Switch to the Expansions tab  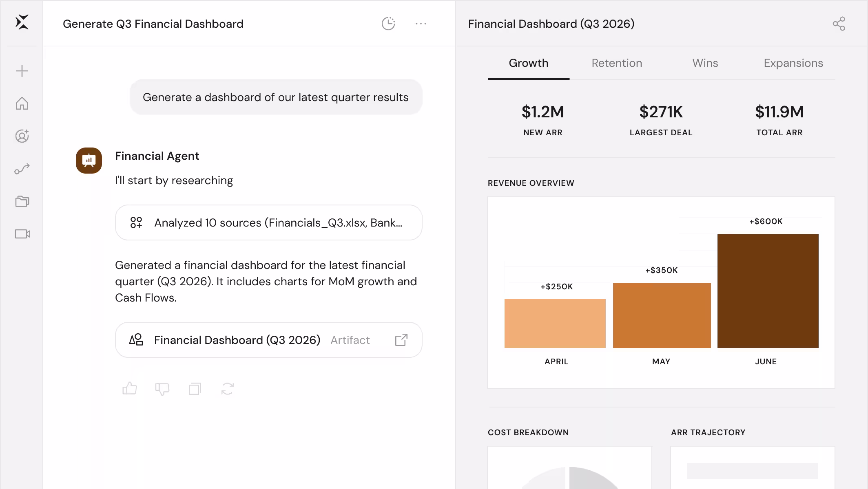(793, 63)
